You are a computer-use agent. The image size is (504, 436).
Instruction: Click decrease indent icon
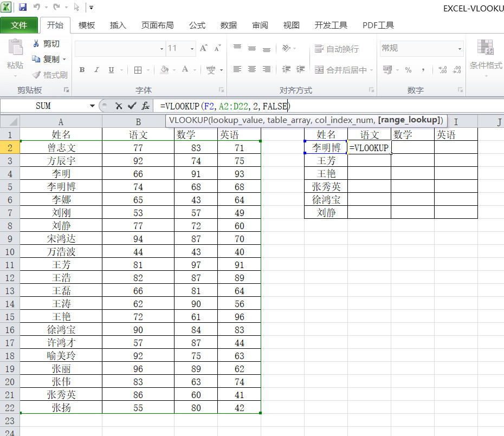click(286, 69)
